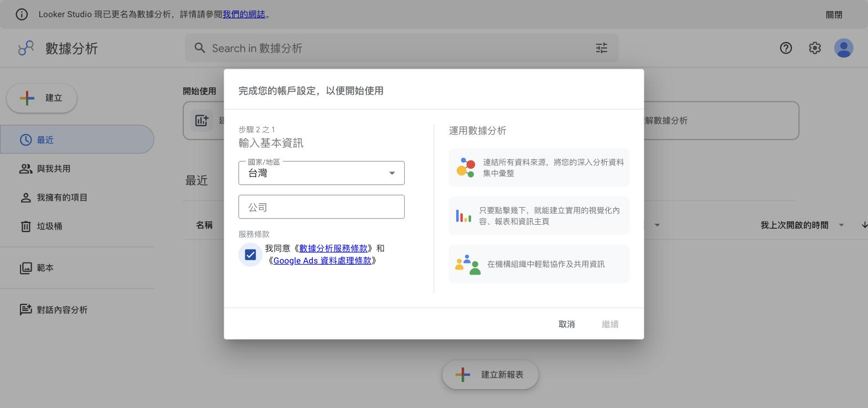
Task: Open search filter options icon
Action: 602,48
